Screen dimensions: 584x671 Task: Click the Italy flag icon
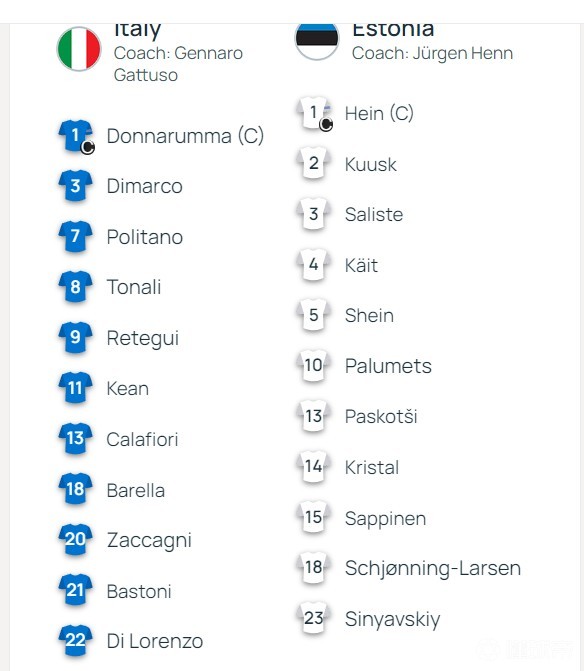pyautogui.click(x=79, y=49)
